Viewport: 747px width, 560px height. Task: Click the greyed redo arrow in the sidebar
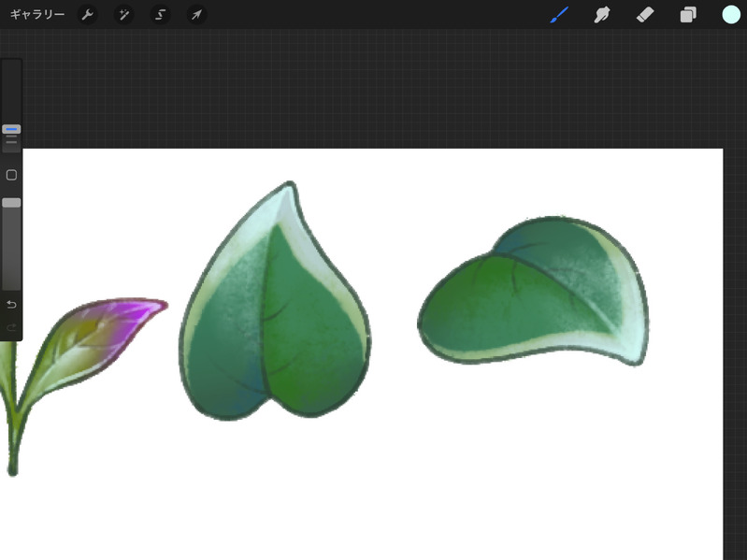[11, 327]
